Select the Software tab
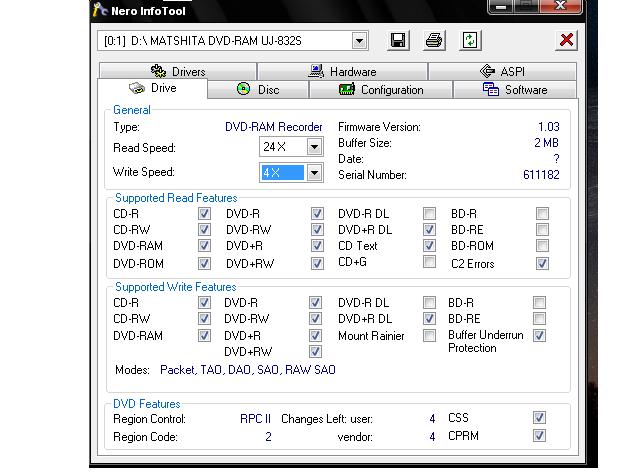This screenshot has width=640, height=472. 515,90
